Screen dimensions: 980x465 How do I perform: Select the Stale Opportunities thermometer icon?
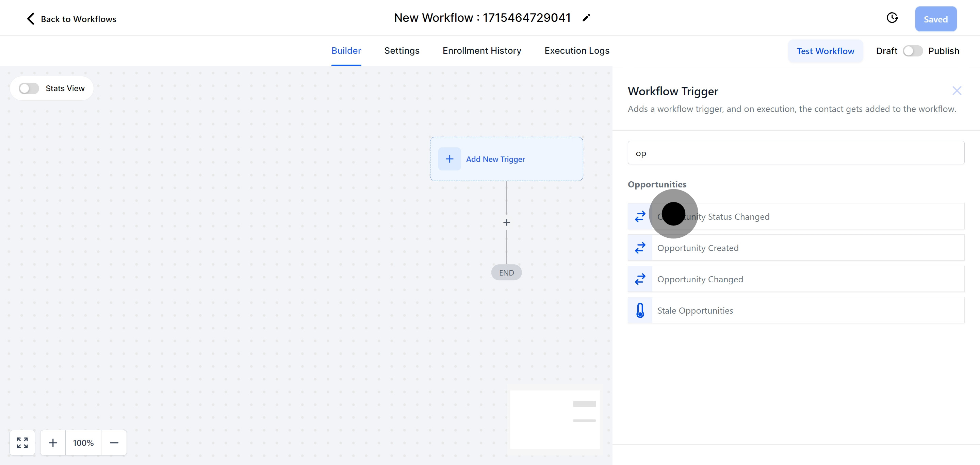pos(640,310)
